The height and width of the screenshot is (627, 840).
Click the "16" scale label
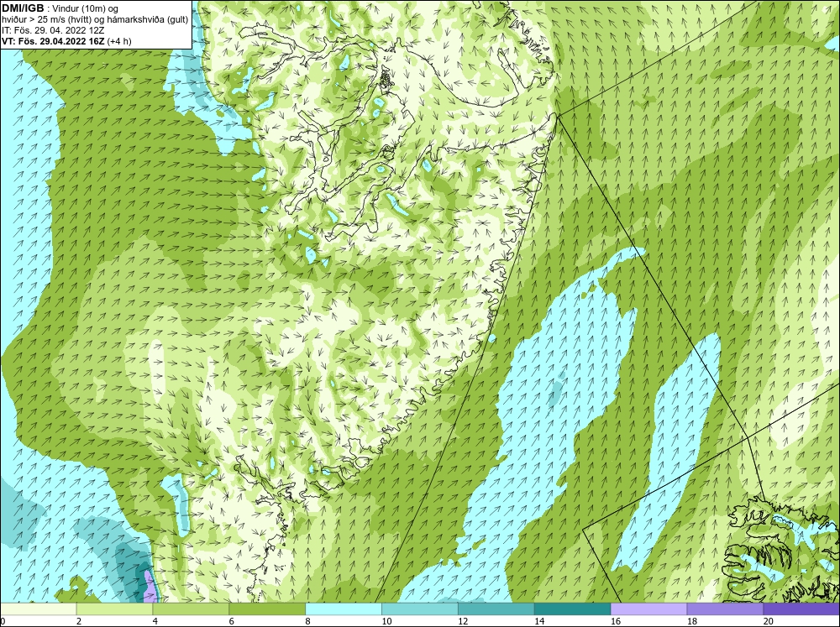pyautogui.click(x=616, y=621)
